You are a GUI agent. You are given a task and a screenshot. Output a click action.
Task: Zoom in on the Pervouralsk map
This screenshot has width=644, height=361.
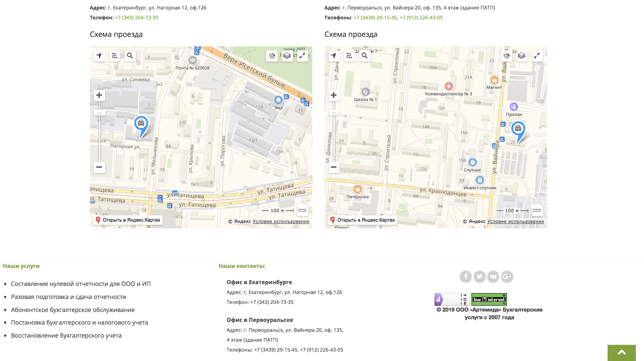point(334,95)
